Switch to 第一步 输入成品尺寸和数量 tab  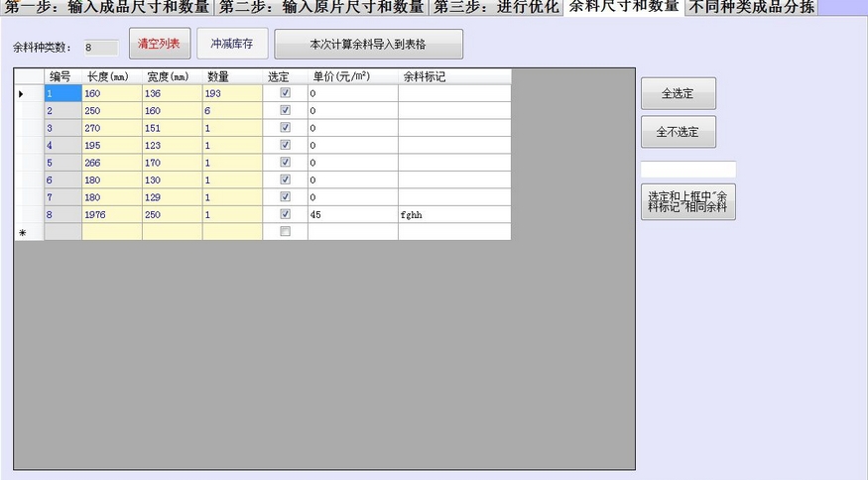coord(107,7)
